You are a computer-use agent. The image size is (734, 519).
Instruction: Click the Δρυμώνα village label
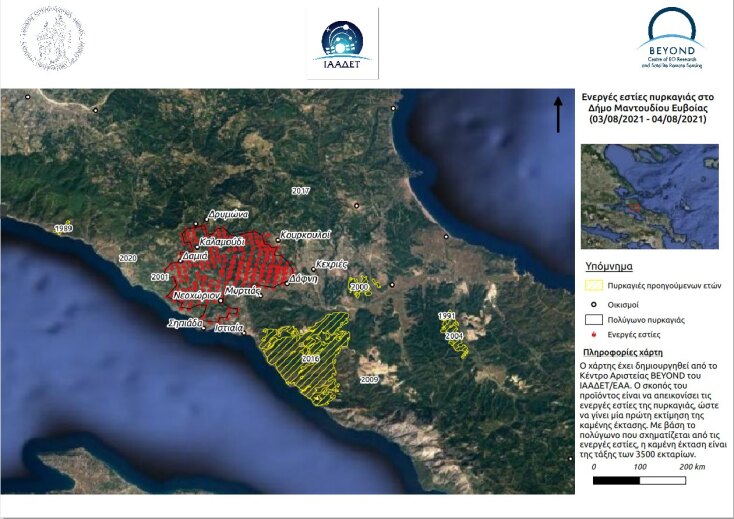(229, 214)
